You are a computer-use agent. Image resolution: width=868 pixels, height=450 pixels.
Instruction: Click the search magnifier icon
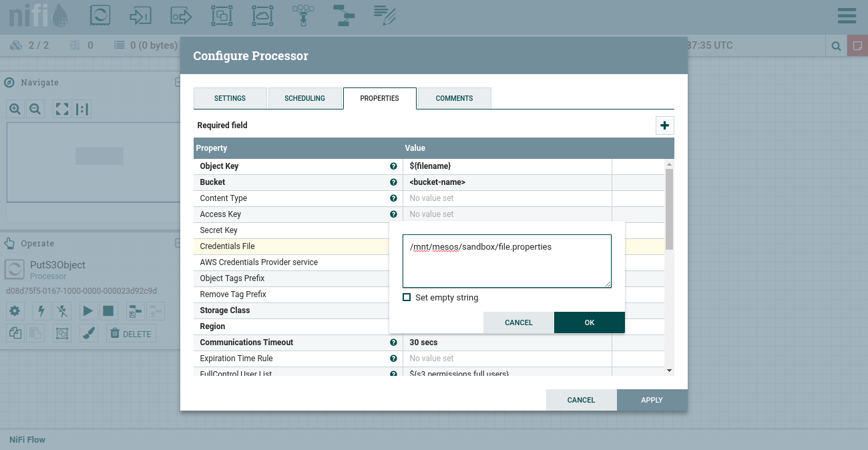(x=835, y=46)
